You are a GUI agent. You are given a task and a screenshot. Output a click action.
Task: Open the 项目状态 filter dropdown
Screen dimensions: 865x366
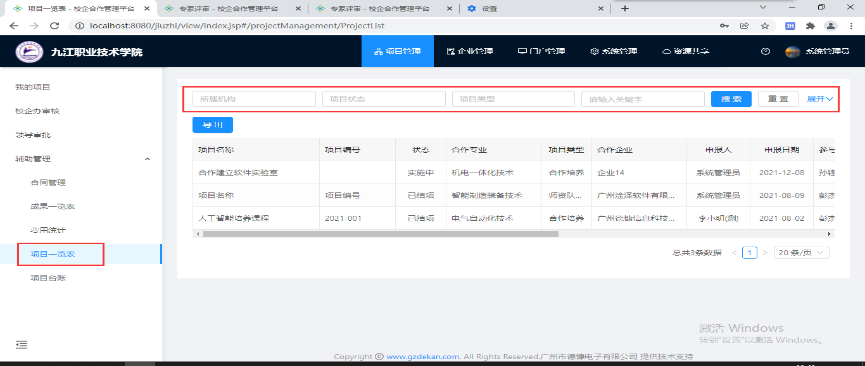384,99
